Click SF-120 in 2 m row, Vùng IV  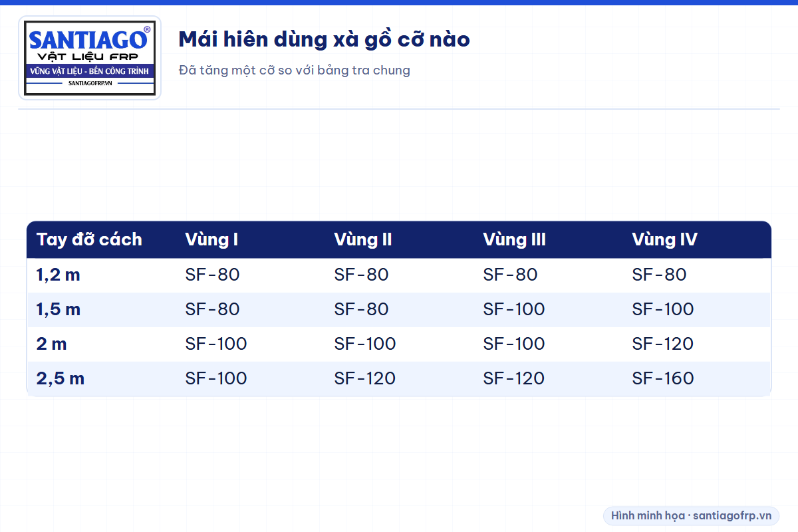click(663, 344)
